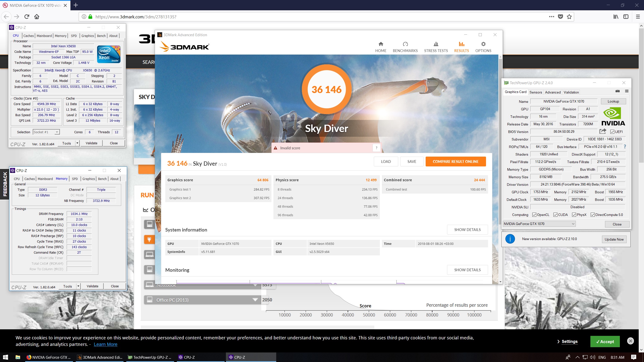Viewport: 644px width, 362px height.
Task: Toggle the Firefox sidebar icon
Action: click(x=626, y=17)
